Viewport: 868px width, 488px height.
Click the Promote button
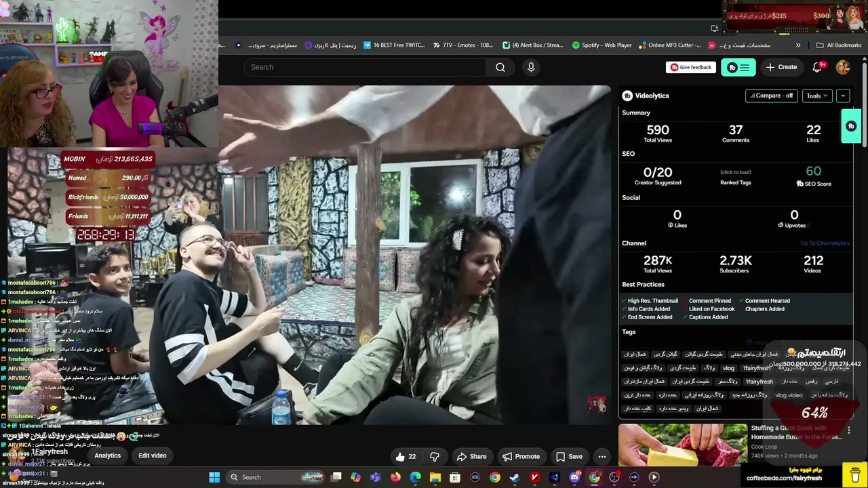[x=521, y=456]
